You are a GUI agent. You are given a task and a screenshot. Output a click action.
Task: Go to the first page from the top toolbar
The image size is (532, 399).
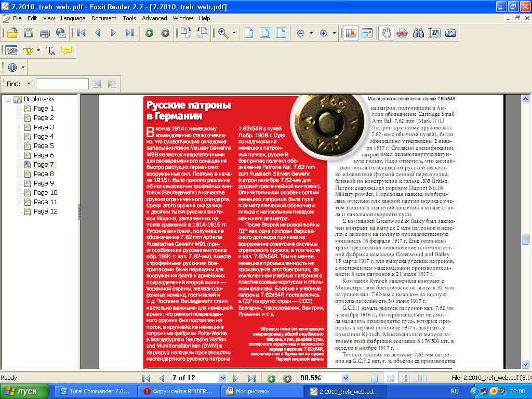coord(81,33)
